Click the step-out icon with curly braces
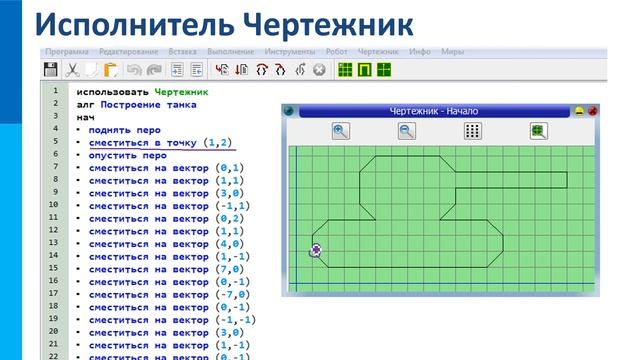 point(280,70)
